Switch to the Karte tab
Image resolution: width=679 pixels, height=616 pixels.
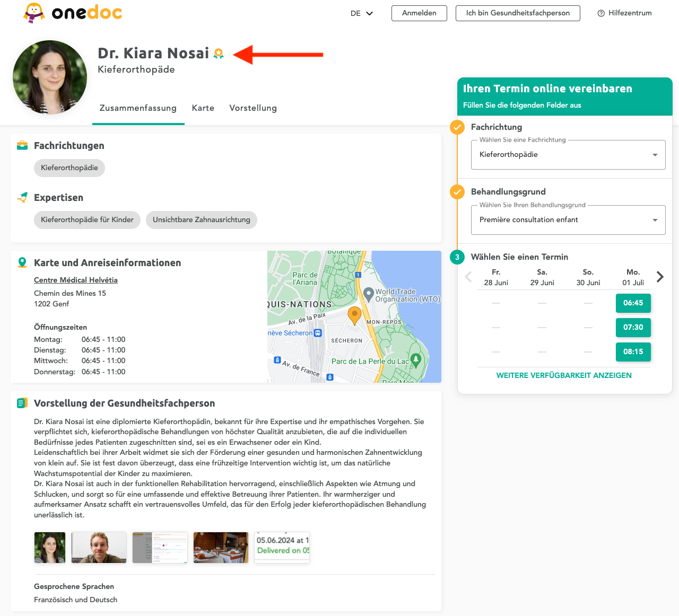tap(203, 108)
